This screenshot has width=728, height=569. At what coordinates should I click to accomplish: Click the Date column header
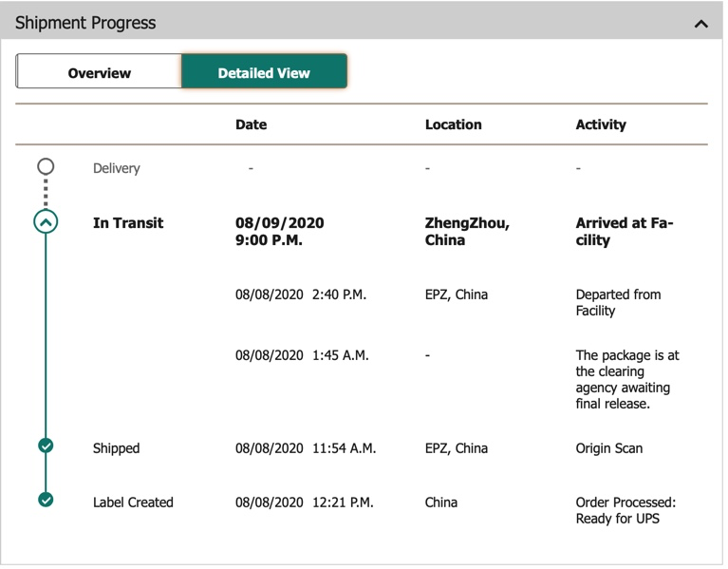point(252,124)
